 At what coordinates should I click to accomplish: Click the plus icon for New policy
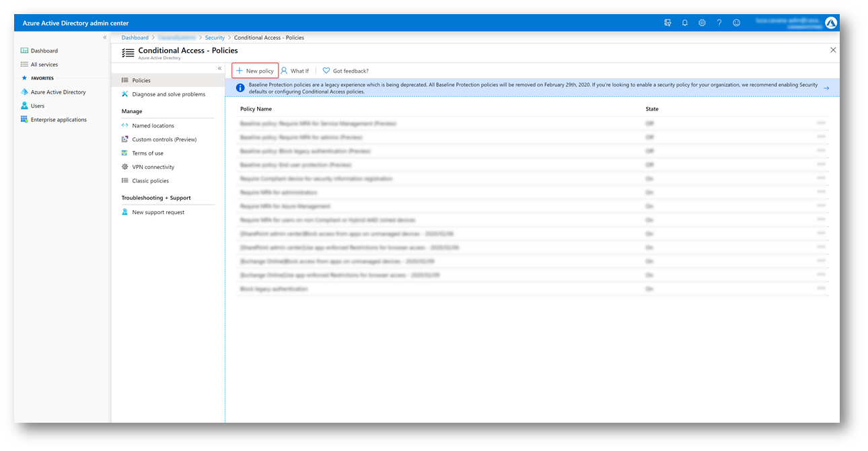pos(240,71)
